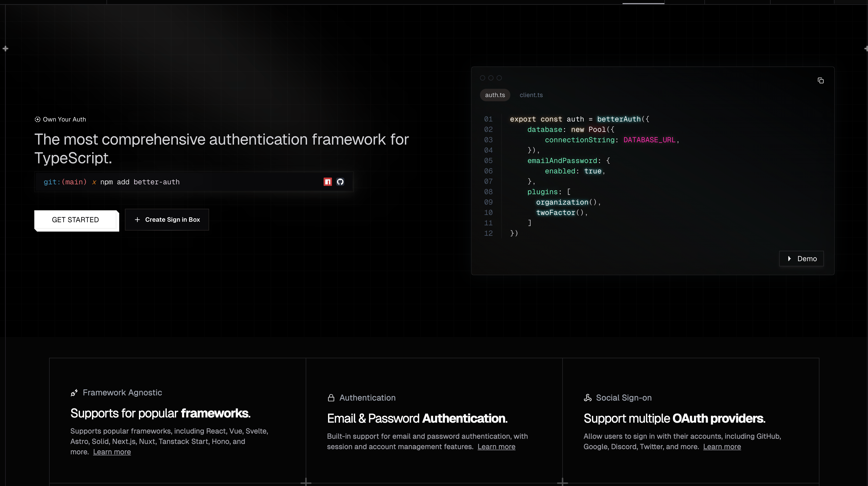Open Email & Password Learn more link

click(496, 447)
